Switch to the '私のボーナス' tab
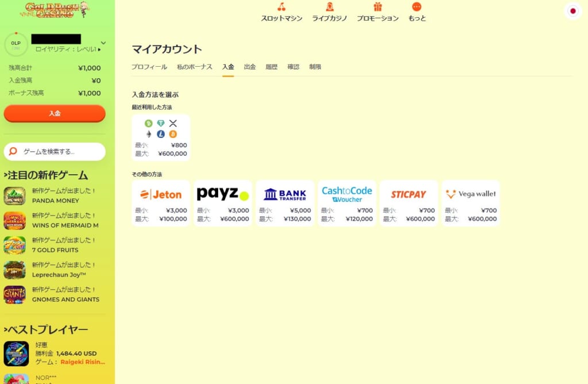The image size is (588, 384). [195, 67]
